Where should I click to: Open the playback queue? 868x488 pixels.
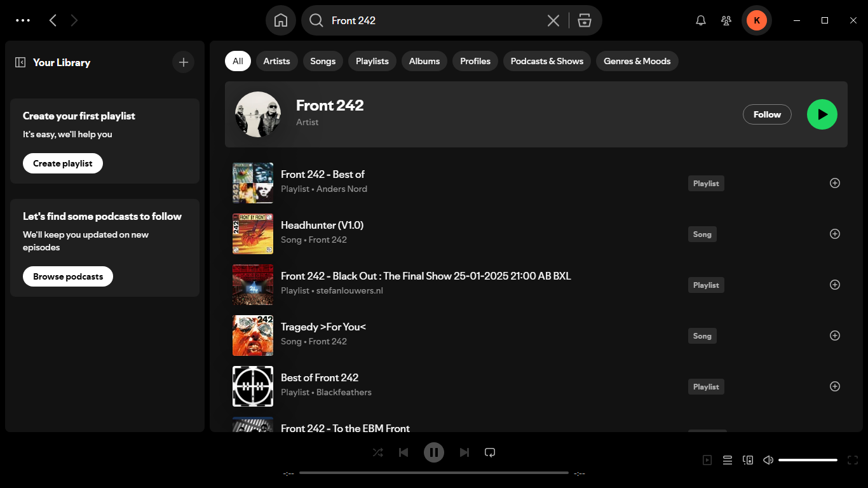[728, 460]
